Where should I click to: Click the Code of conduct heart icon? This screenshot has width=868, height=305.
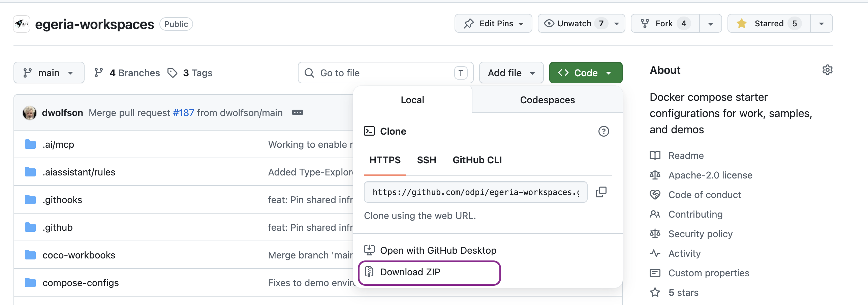point(655,195)
